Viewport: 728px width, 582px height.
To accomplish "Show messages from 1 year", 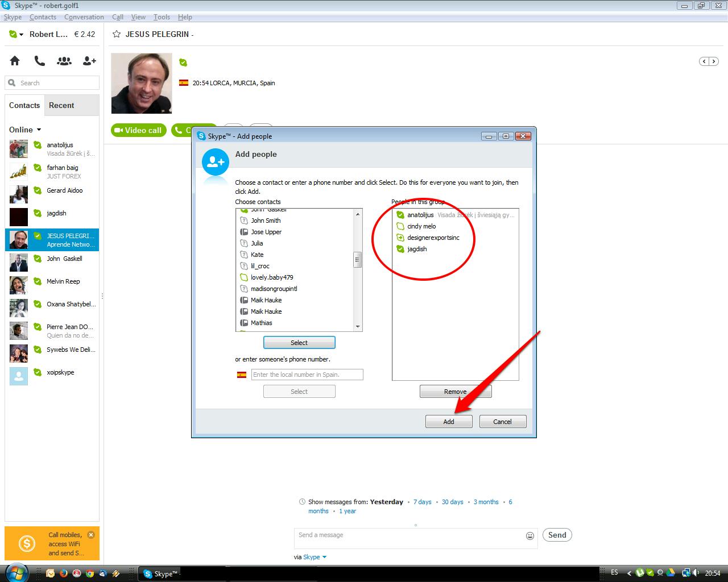I will pyautogui.click(x=348, y=511).
